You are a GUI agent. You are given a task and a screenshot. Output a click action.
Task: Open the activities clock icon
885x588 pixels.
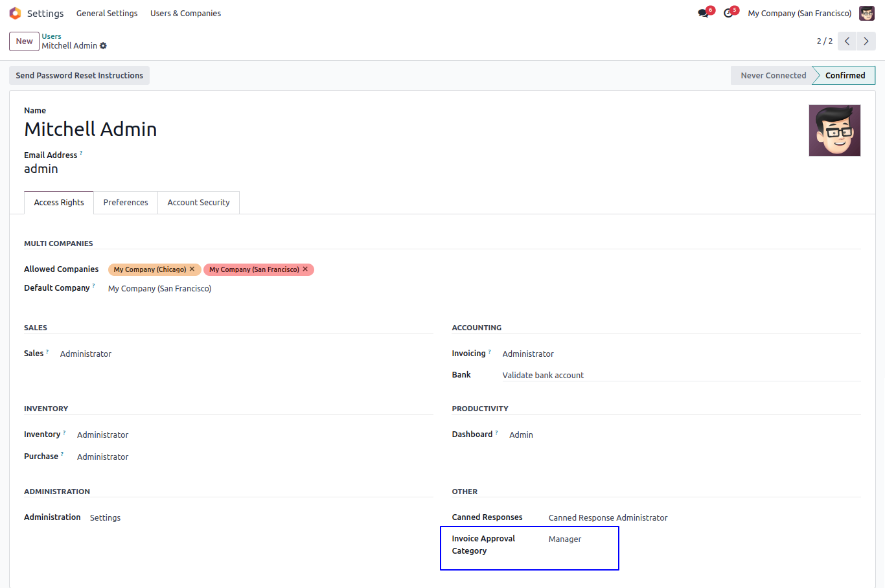coord(728,14)
